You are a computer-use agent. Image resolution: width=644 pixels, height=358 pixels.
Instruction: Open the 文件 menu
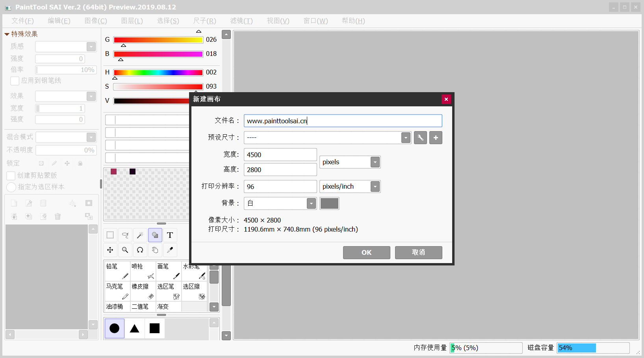click(x=22, y=21)
